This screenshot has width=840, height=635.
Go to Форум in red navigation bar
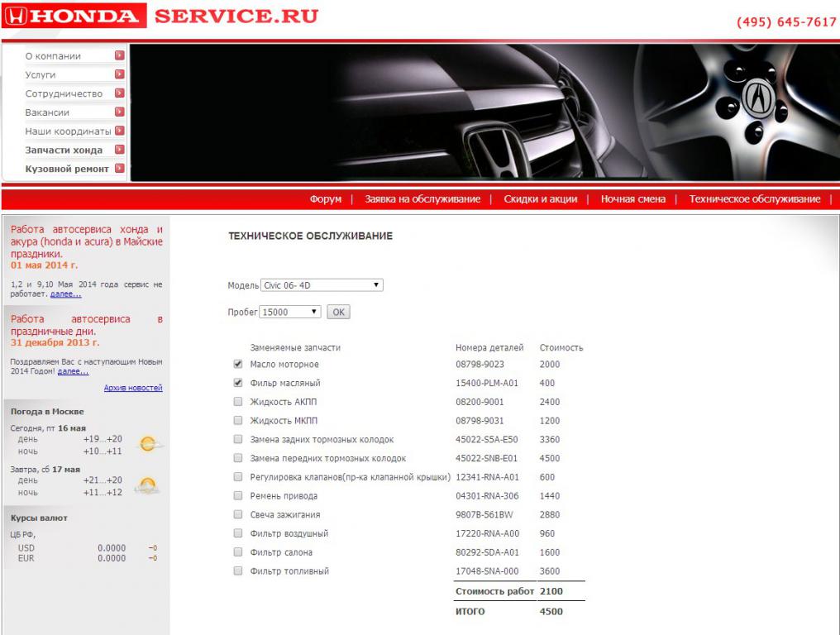point(325,198)
